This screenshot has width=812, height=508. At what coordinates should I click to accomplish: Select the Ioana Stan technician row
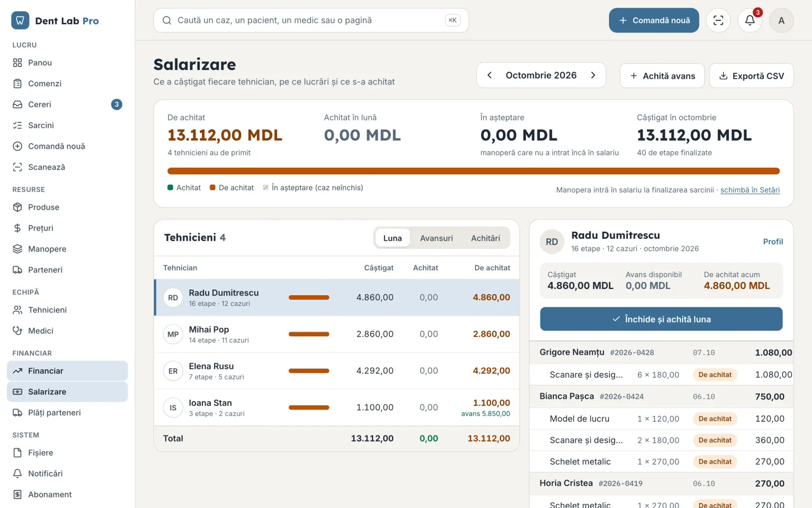336,407
